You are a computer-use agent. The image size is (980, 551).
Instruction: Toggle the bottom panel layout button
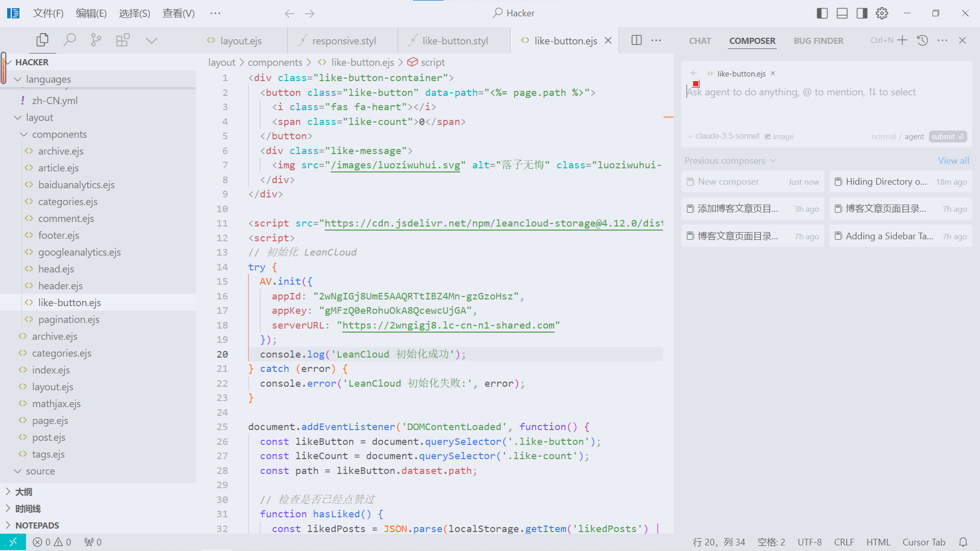pos(842,13)
